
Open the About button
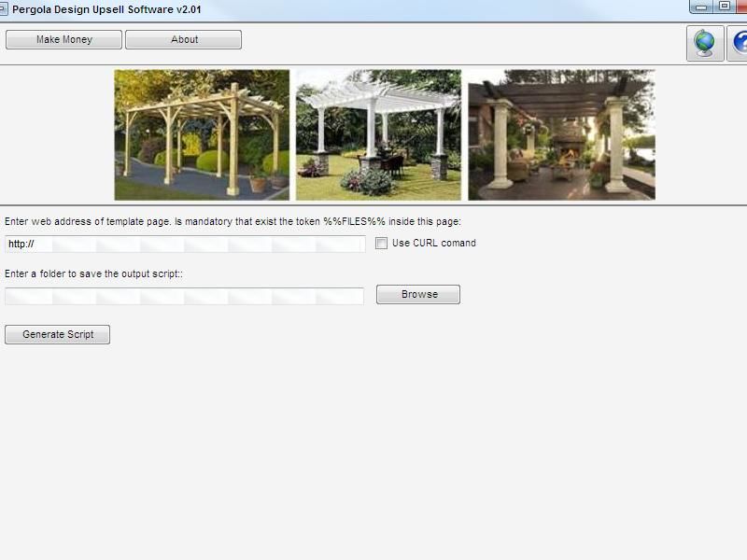pos(183,39)
